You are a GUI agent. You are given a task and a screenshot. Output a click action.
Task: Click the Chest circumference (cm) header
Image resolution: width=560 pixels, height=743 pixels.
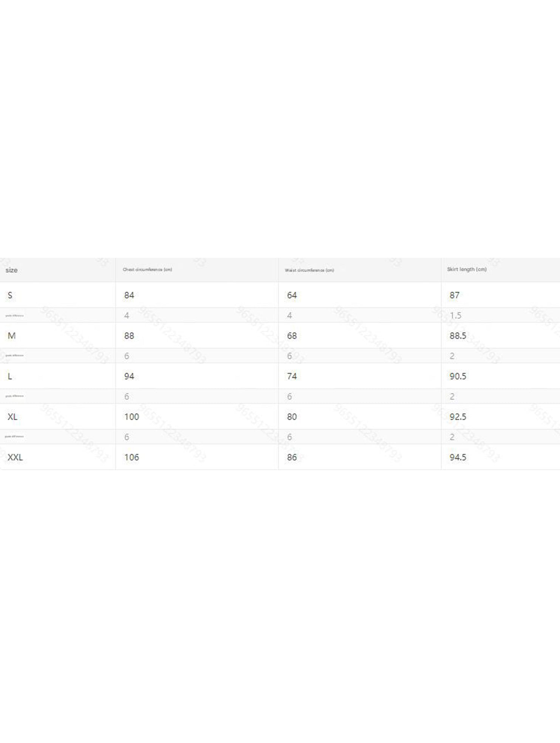[x=147, y=269]
